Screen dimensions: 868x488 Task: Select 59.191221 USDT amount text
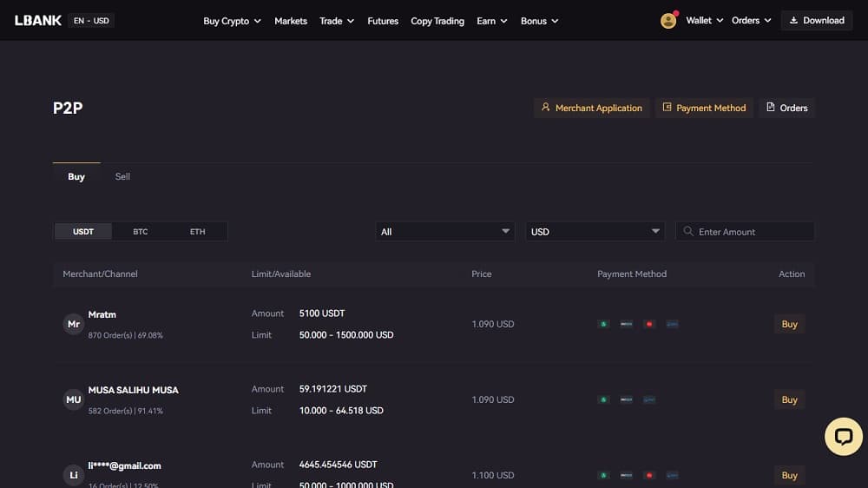pyautogui.click(x=333, y=389)
